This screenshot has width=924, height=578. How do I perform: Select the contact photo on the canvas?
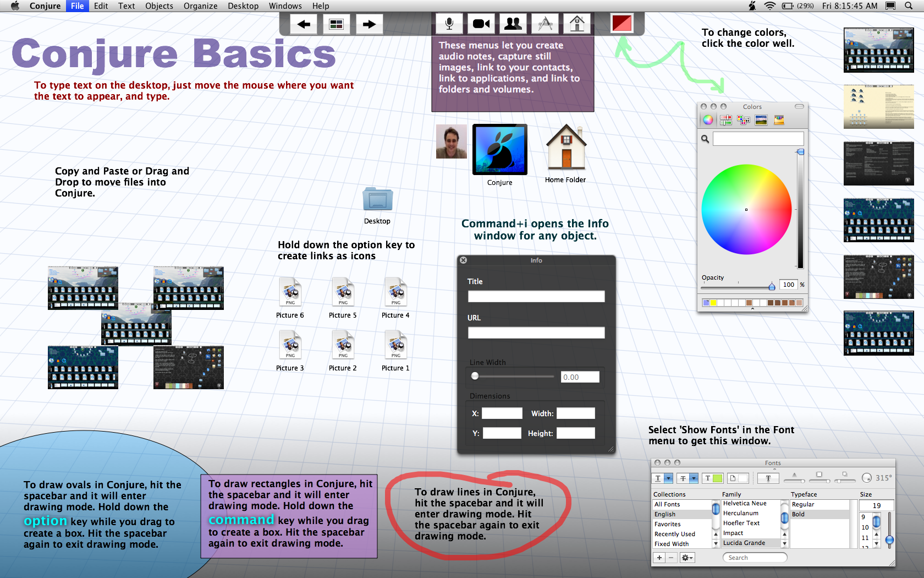point(452,141)
